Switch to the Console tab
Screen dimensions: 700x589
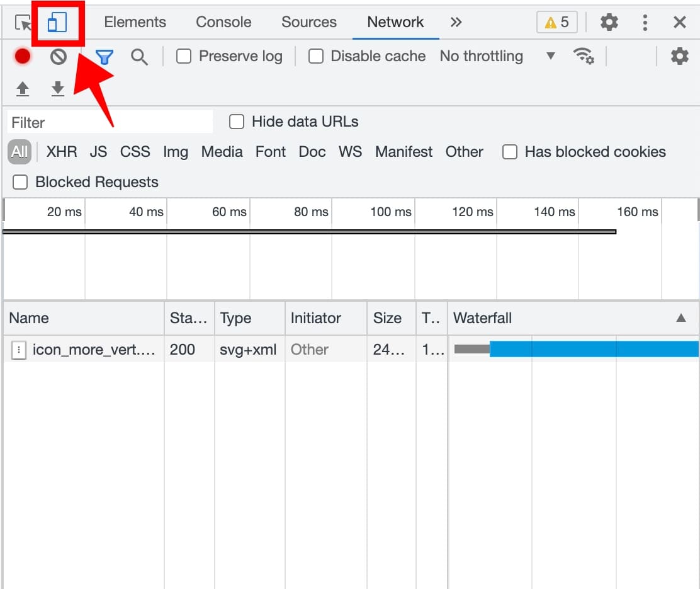(x=223, y=23)
